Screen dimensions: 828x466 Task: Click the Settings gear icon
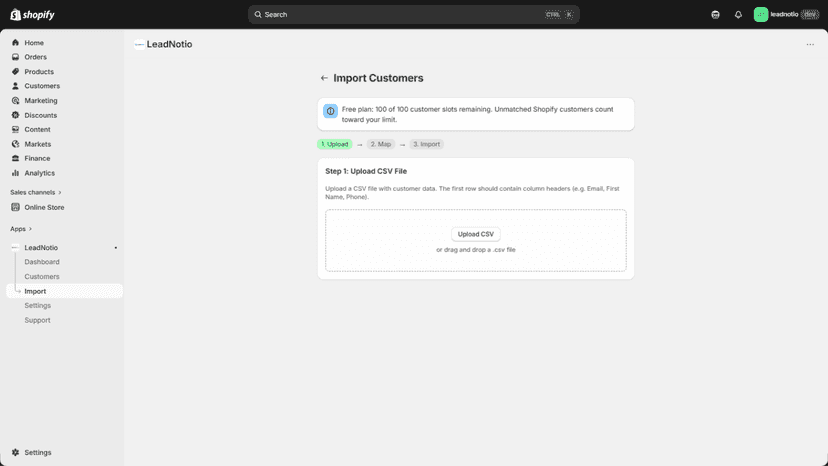15,452
